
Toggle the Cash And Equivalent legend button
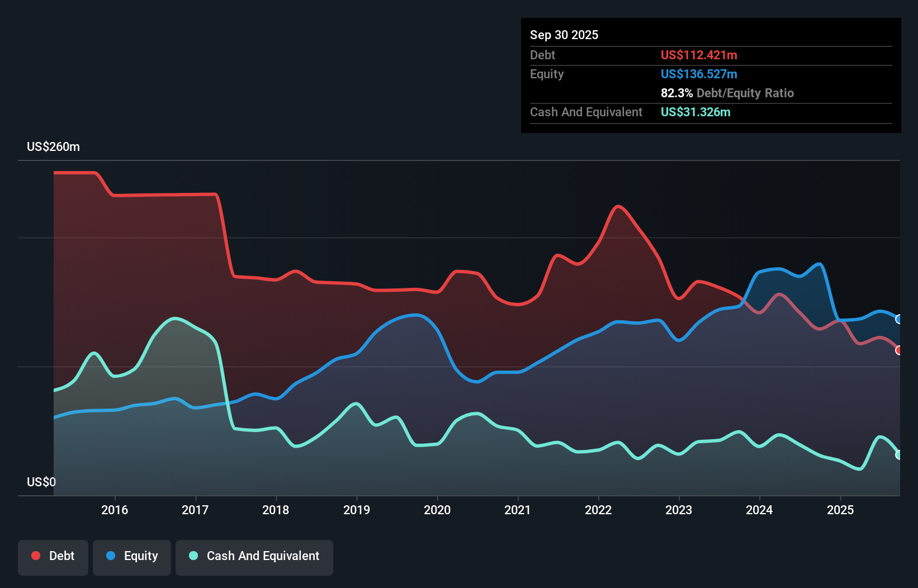coord(254,557)
